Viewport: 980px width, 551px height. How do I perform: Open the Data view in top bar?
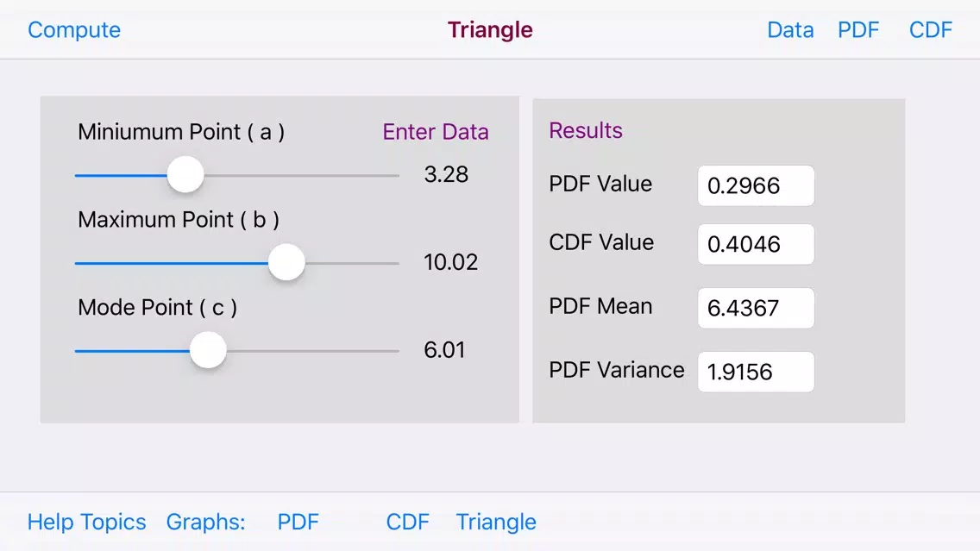coord(790,30)
